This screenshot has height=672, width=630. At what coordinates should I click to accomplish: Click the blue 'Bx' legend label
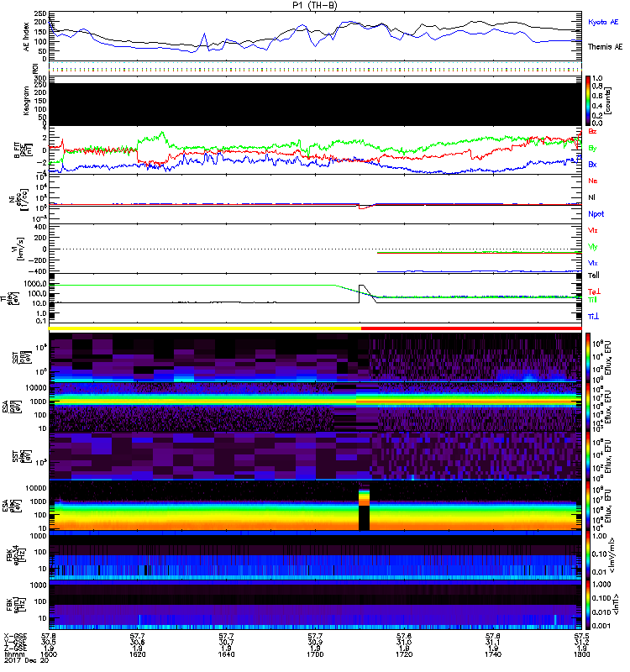point(592,164)
